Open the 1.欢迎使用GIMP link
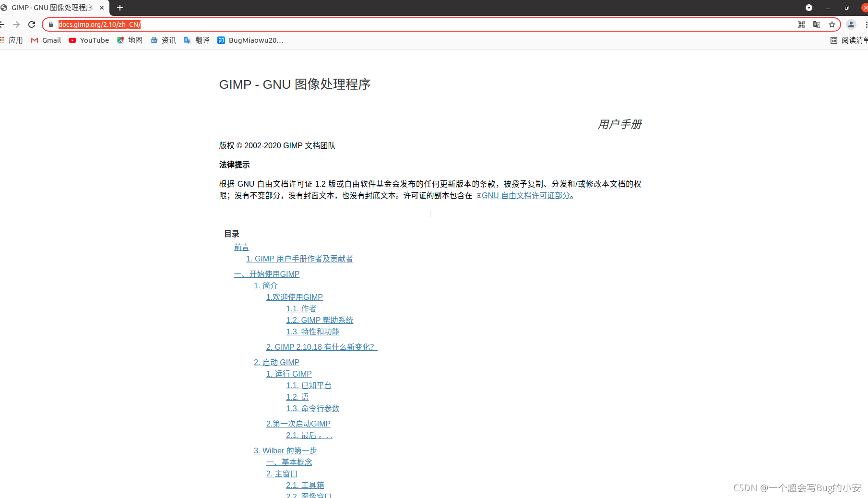 pos(295,297)
